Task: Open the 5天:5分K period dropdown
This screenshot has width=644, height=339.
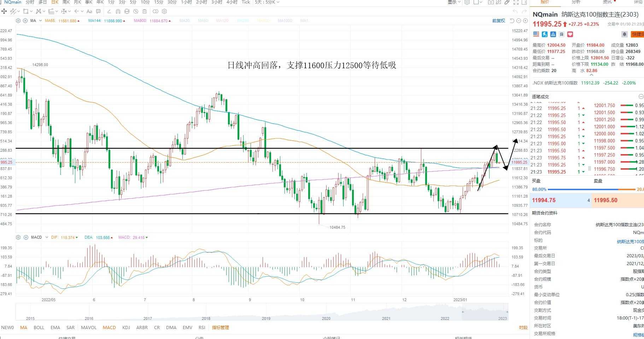Action: [267, 2]
